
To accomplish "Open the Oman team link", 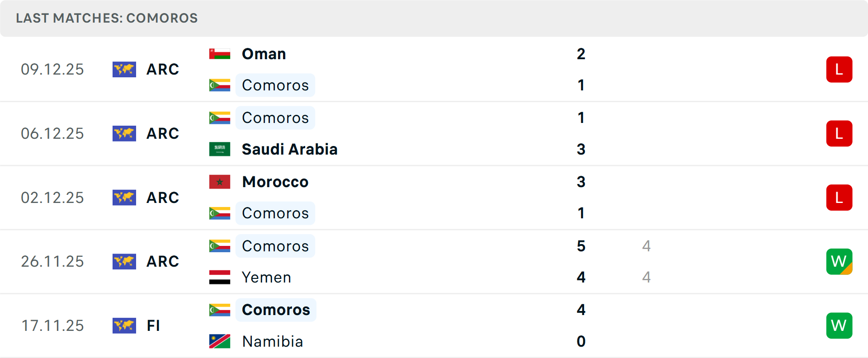I will point(264,54).
